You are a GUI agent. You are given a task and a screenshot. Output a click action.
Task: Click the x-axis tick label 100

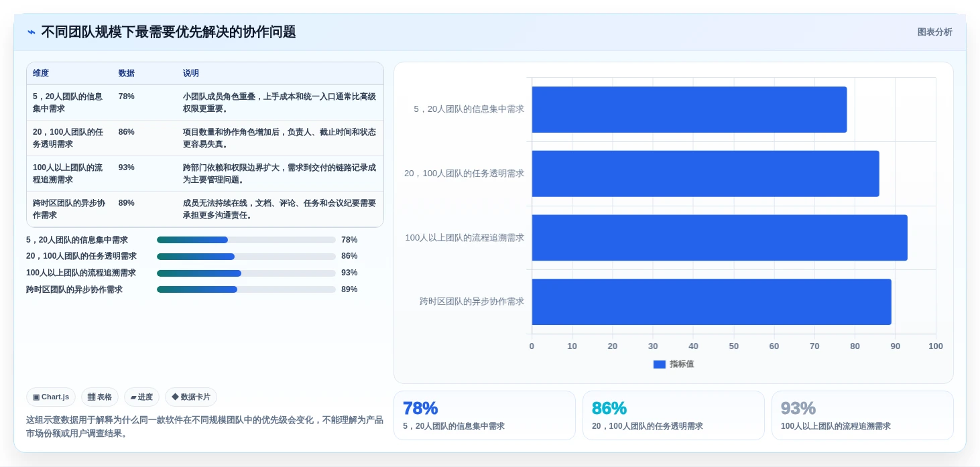(x=936, y=346)
